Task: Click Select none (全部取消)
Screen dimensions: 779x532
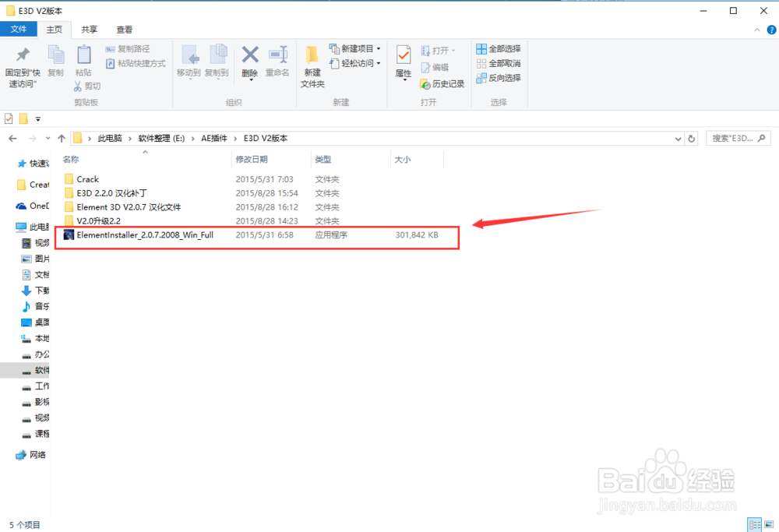Action: tap(499, 63)
